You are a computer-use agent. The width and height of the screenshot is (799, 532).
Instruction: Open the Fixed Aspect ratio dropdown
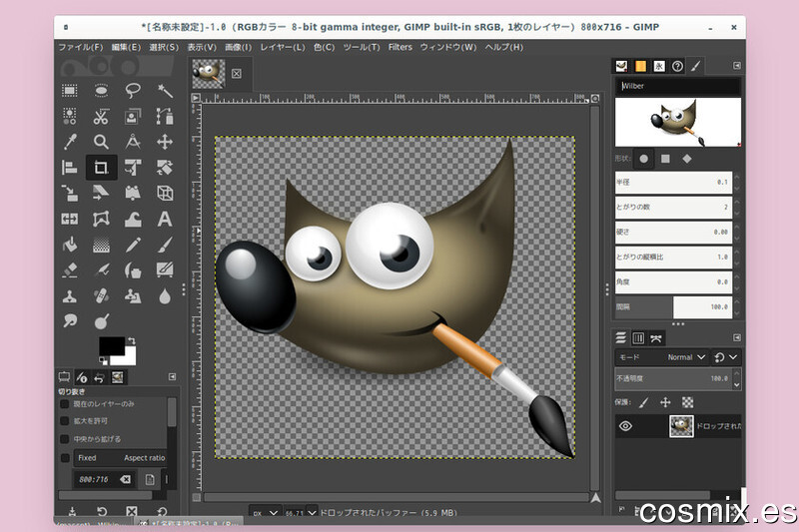[x=121, y=458]
